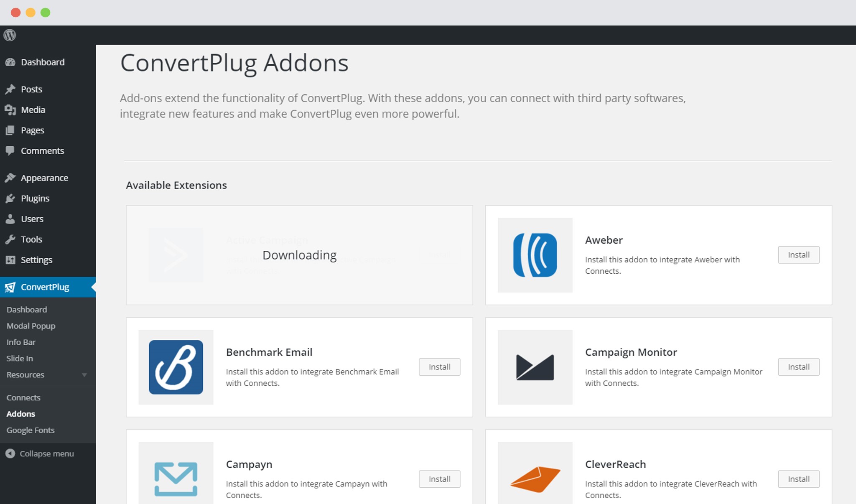Click the Appearance menu icon
The width and height of the screenshot is (856, 504).
pyautogui.click(x=11, y=177)
